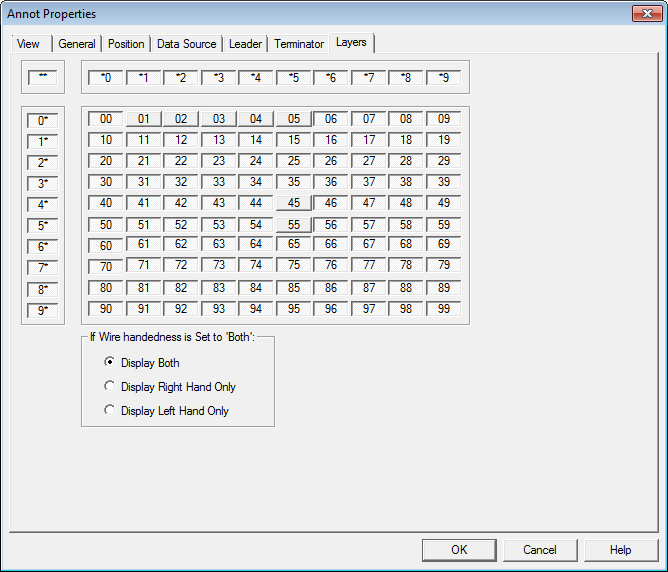Select the 'Display Both' radio option
This screenshot has height=572, width=668.
coord(110,363)
